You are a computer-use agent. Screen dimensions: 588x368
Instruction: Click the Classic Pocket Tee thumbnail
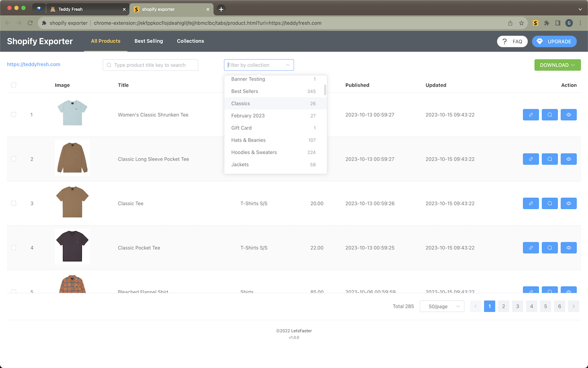tap(72, 247)
